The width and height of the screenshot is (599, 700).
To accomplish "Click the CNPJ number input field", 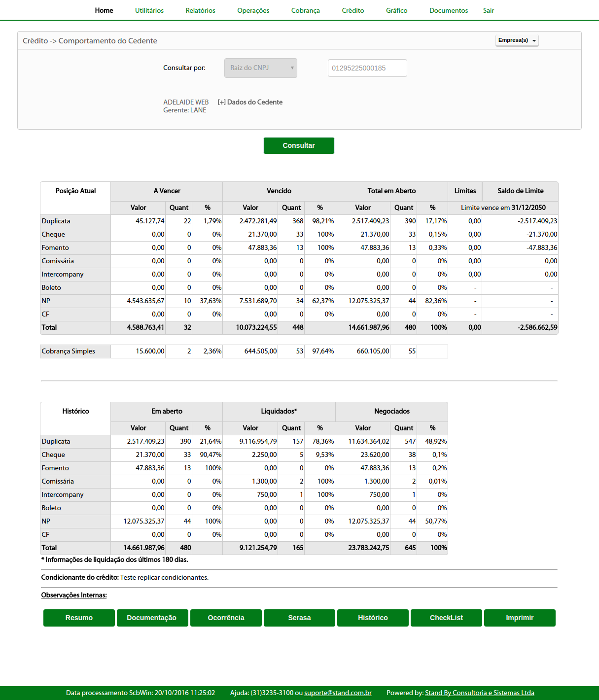I will click(367, 68).
